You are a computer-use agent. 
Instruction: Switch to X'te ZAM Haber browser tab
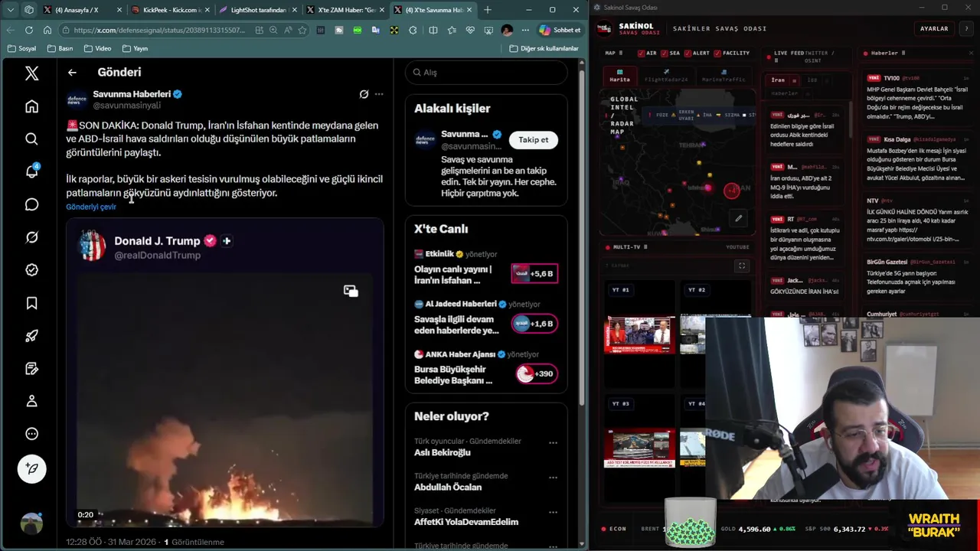pos(346,10)
